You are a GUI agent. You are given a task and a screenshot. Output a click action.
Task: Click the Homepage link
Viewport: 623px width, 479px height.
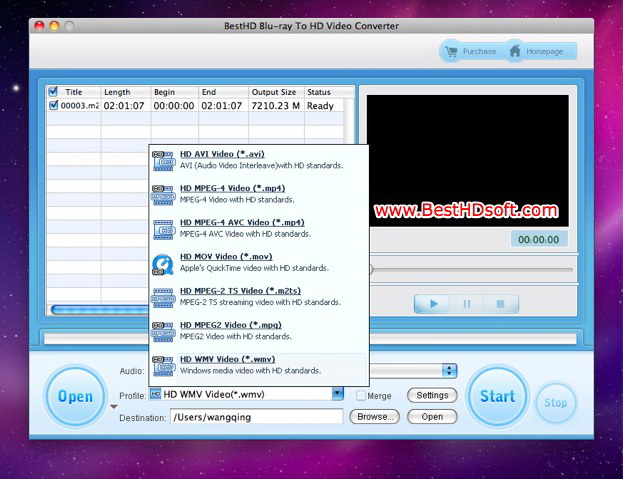(544, 51)
